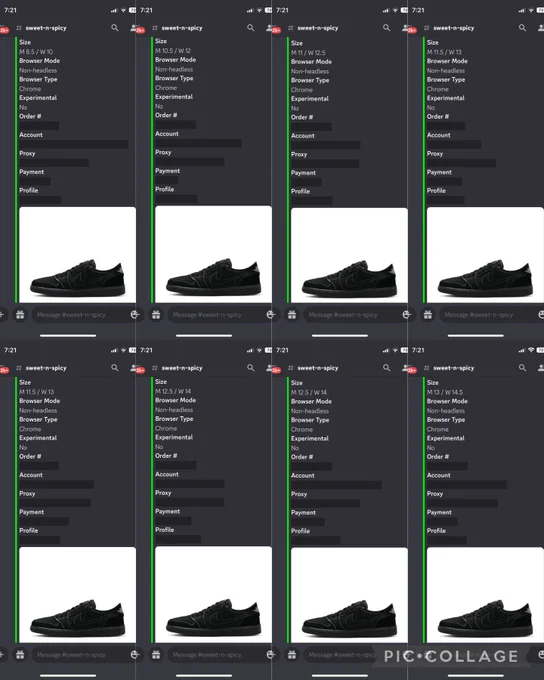The height and width of the screenshot is (680, 544).
Task: Select 'Chrome' in the M 13 / W 14.5 checkout
Action: (438, 429)
